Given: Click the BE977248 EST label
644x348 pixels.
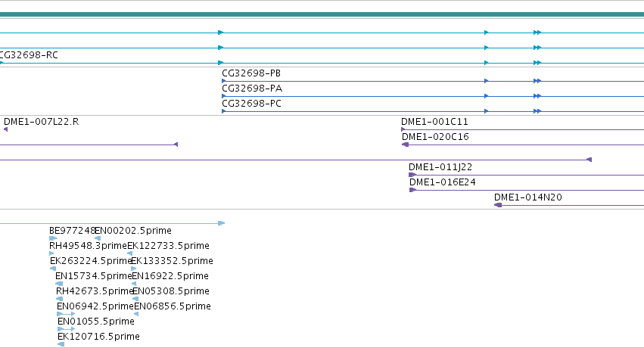Looking at the screenshot, I should pyautogui.click(x=72, y=231).
